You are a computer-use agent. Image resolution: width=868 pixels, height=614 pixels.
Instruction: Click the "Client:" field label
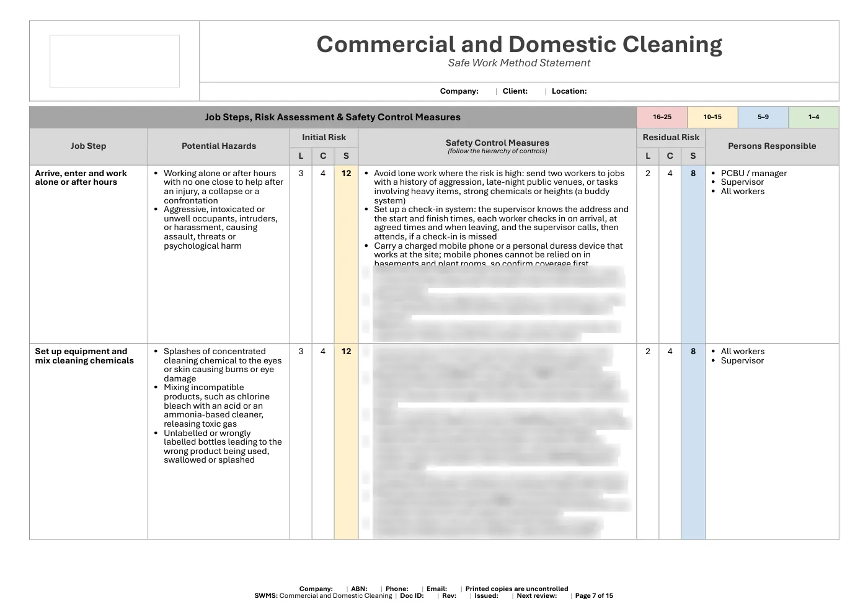click(515, 91)
